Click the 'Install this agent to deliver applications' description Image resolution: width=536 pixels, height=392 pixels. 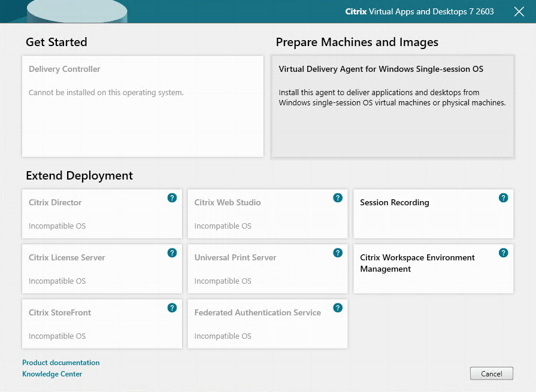(392, 98)
